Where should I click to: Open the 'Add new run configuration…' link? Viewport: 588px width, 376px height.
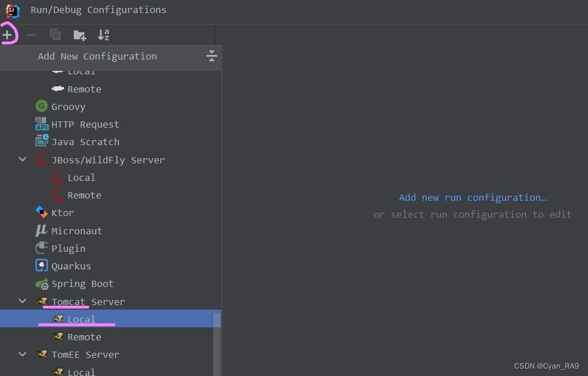pos(472,197)
